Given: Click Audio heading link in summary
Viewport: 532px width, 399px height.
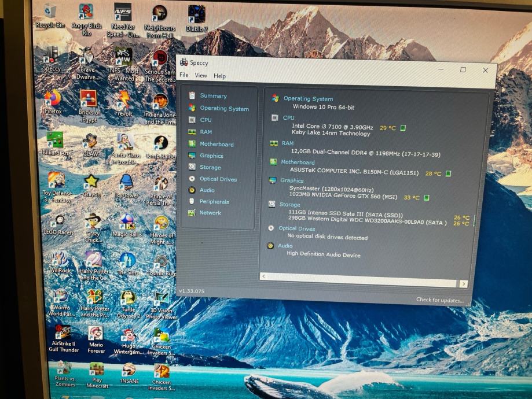Looking at the screenshot, I should pyautogui.click(x=285, y=246).
